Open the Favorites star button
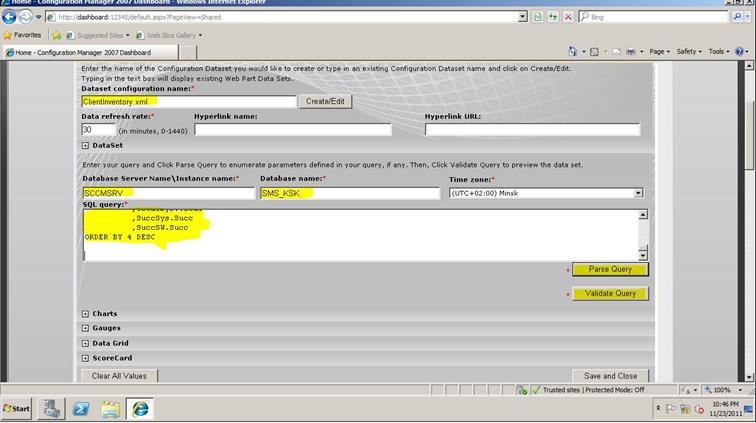Image resolution: width=756 pixels, height=423 pixels. [22, 35]
